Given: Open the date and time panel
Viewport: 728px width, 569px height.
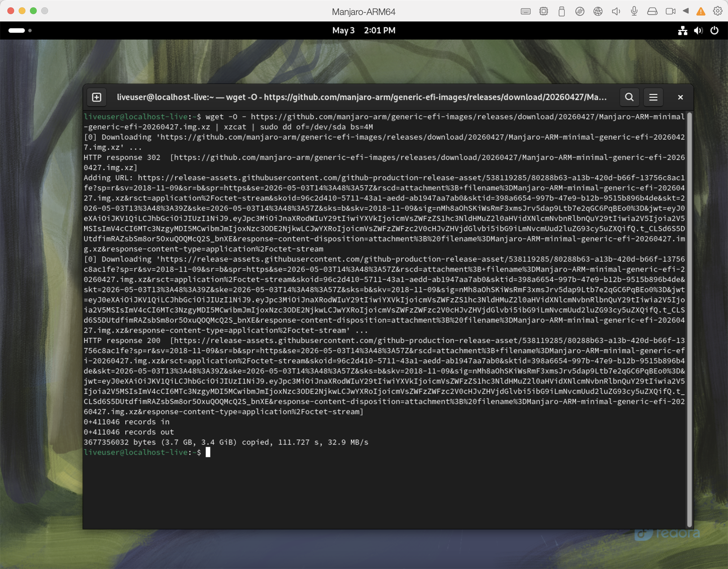Looking at the screenshot, I should tap(364, 30).
